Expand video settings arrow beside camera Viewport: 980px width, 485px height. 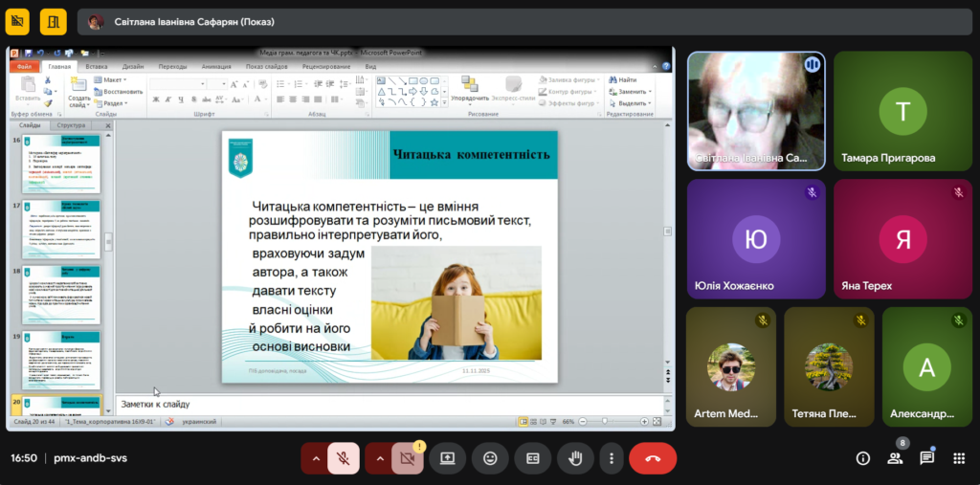pyautogui.click(x=379, y=458)
